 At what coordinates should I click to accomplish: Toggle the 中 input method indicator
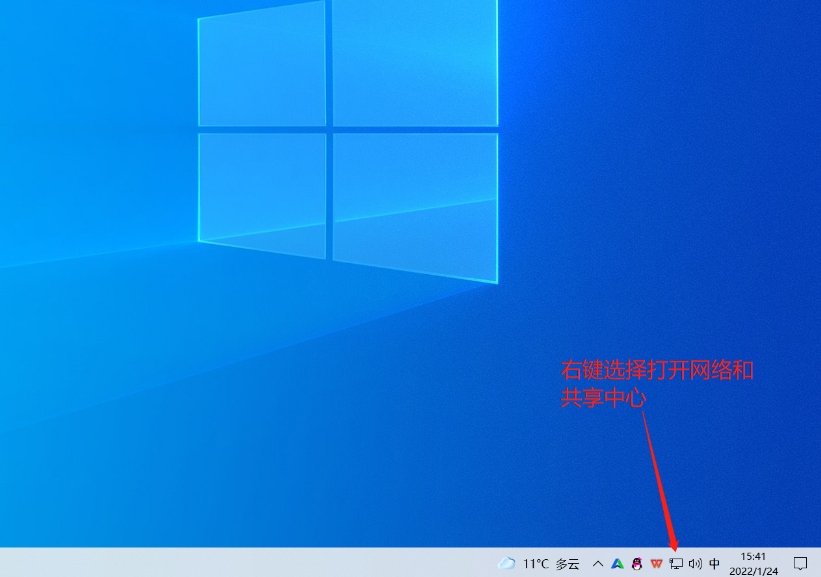click(715, 564)
